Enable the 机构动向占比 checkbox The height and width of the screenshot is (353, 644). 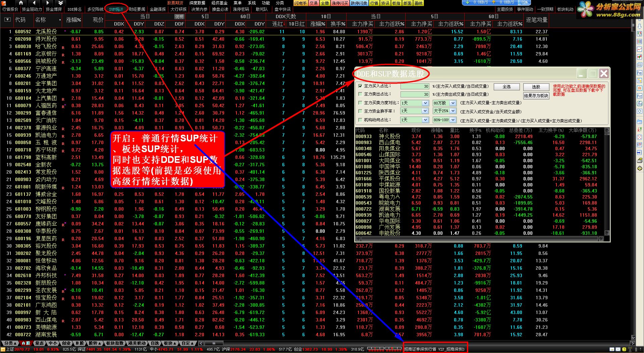click(x=360, y=120)
